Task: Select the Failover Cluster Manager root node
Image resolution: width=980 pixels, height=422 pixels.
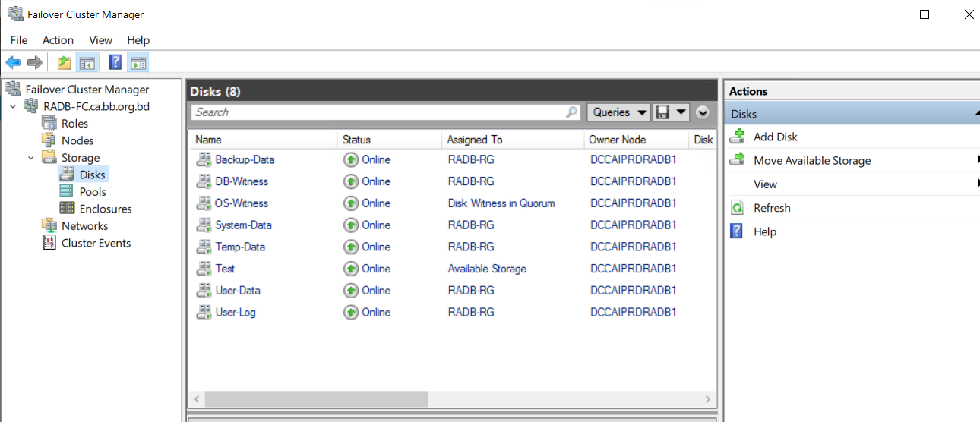Action: coord(87,89)
